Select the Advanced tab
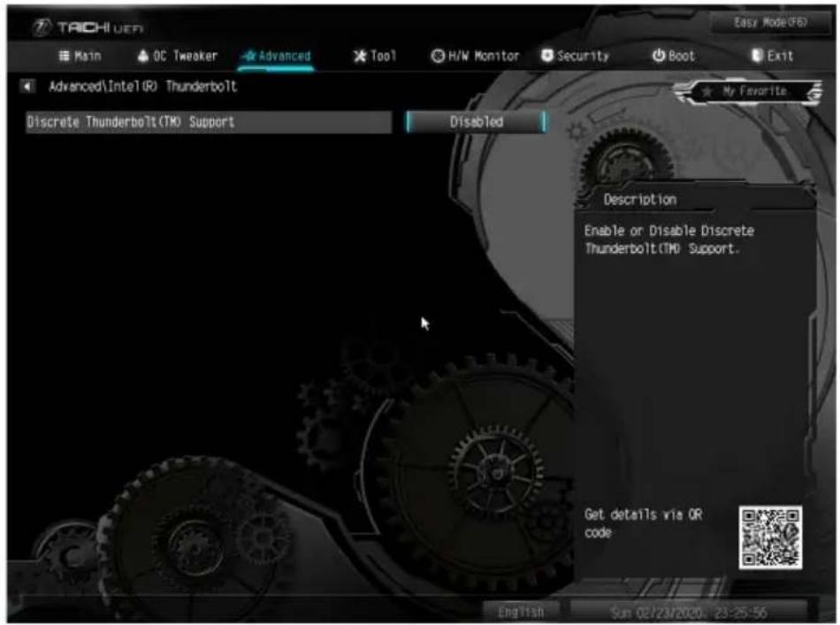 coord(277,56)
